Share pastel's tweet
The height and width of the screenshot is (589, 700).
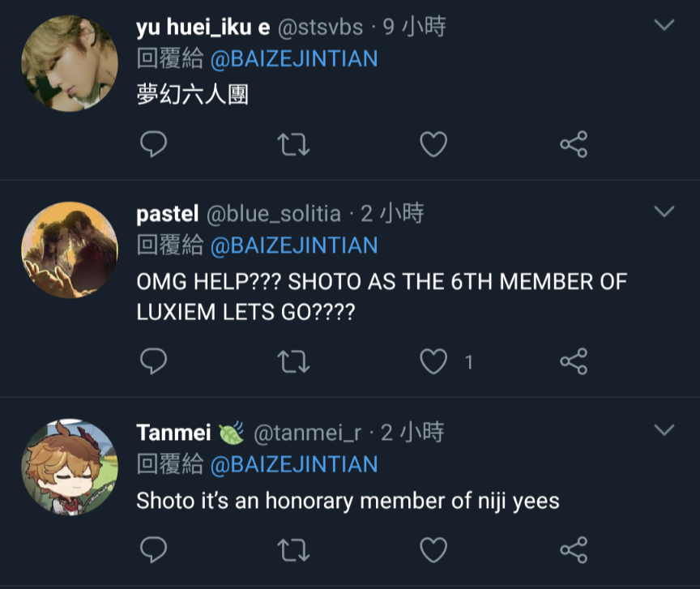(x=574, y=361)
